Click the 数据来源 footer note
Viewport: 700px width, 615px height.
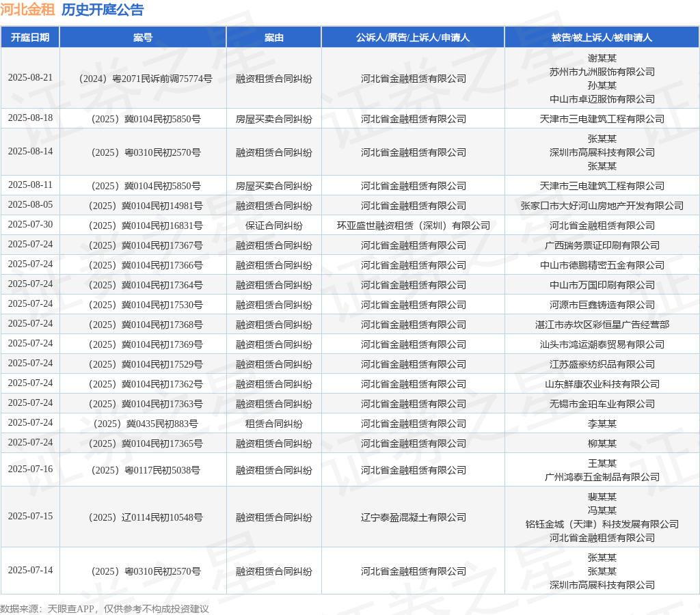click(x=105, y=609)
